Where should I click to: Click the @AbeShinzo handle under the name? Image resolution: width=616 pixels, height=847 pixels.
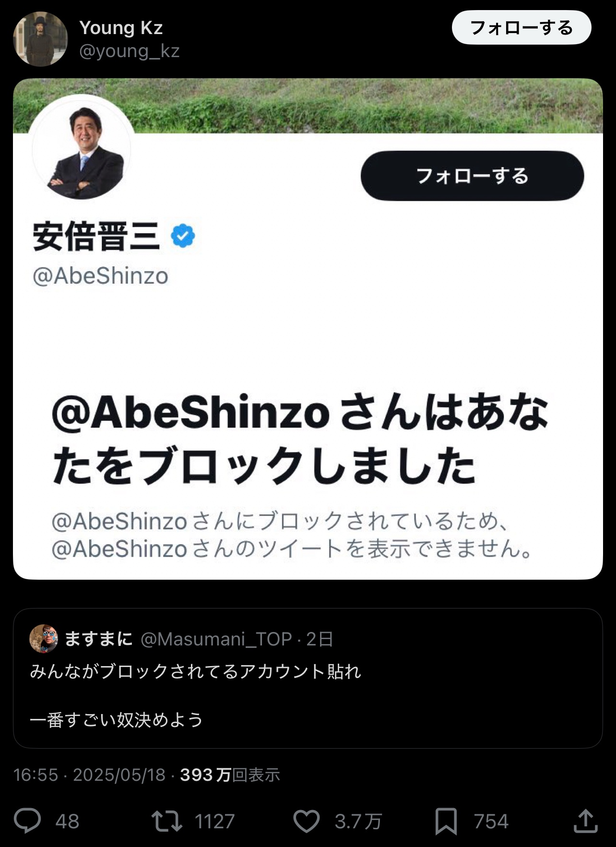click(x=100, y=276)
